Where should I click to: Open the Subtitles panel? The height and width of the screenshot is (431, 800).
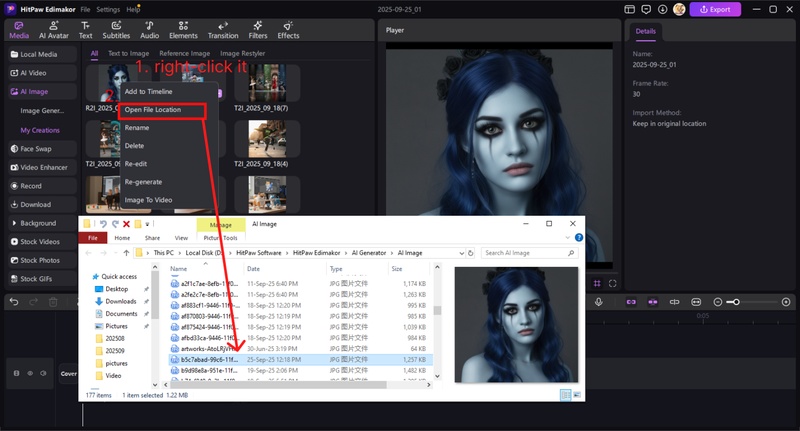tap(116, 30)
